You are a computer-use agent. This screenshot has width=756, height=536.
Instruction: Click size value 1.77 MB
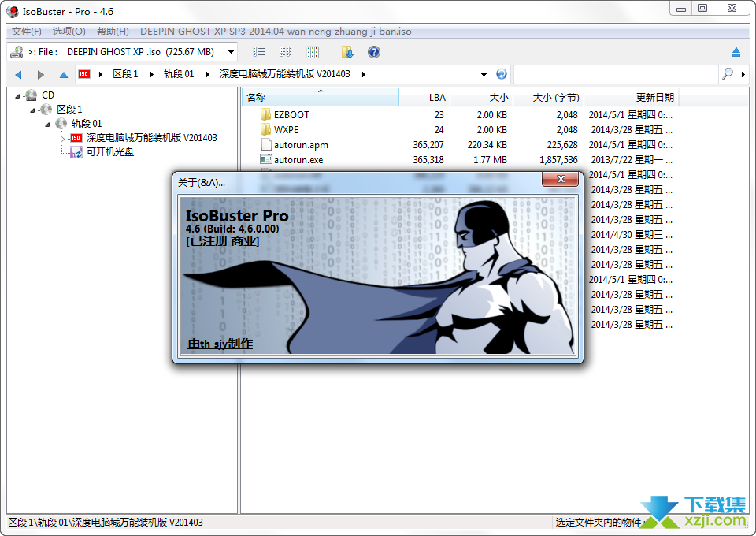[x=490, y=160]
